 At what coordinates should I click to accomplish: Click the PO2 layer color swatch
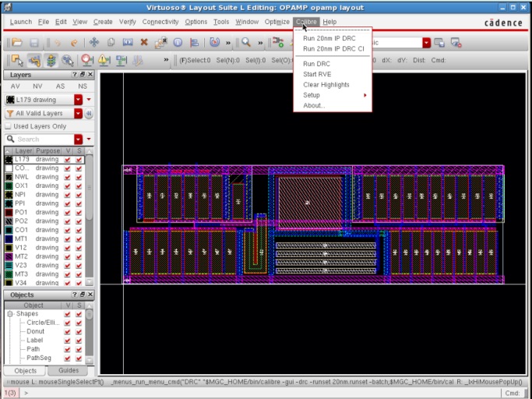(x=9, y=221)
